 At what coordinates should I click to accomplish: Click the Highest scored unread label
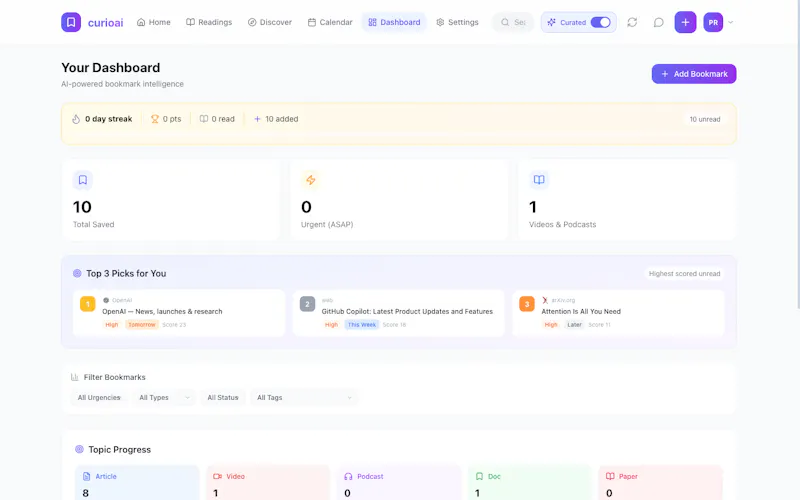[x=684, y=274]
